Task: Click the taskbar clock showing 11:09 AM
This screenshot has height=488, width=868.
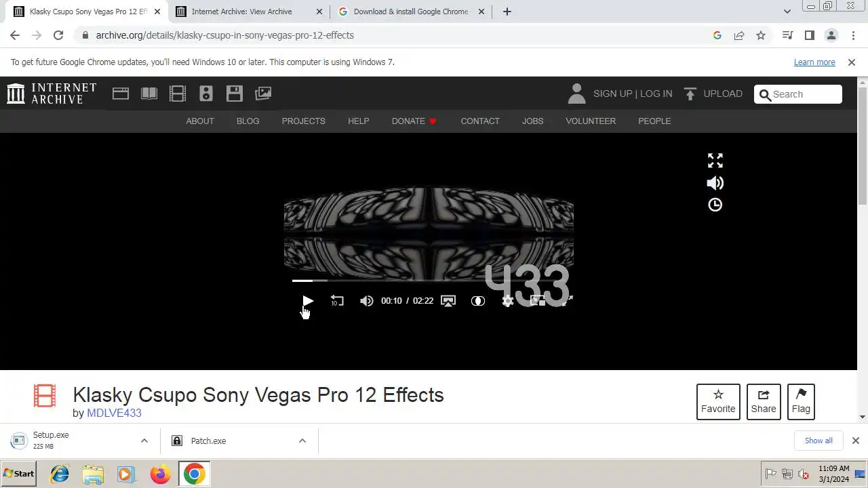Action: (833, 474)
